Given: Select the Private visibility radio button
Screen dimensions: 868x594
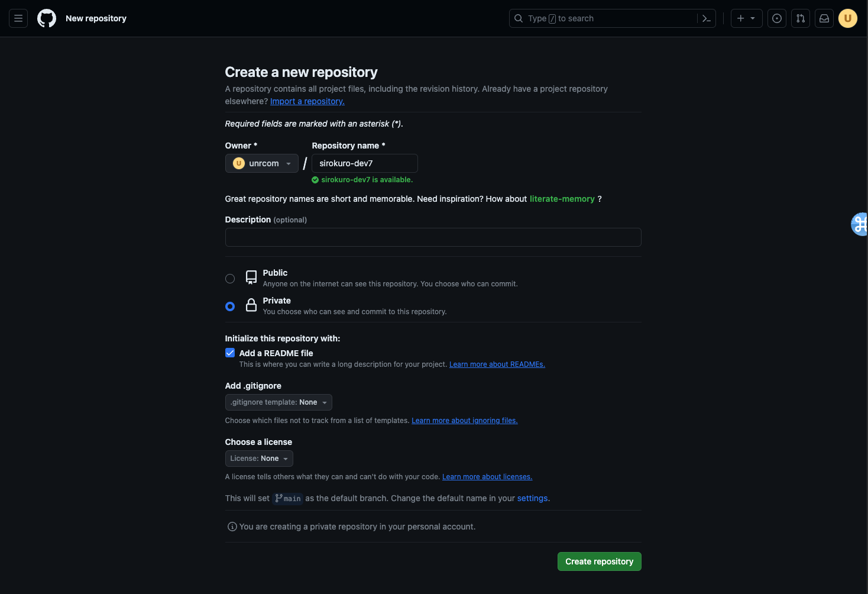Looking at the screenshot, I should click(230, 306).
